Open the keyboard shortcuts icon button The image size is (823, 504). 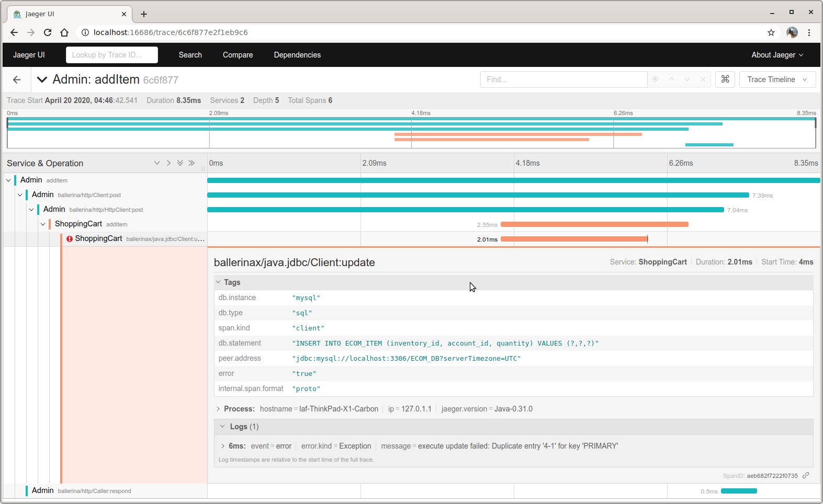[725, 79]
